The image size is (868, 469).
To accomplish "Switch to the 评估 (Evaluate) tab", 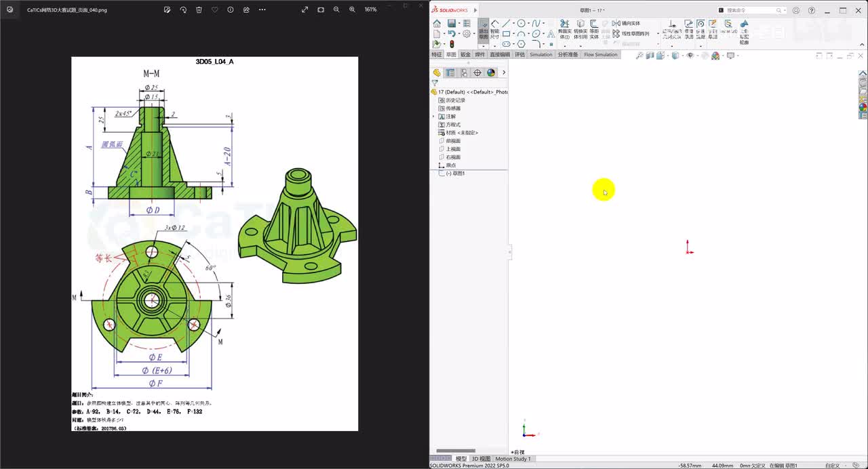I will [520, 55].
